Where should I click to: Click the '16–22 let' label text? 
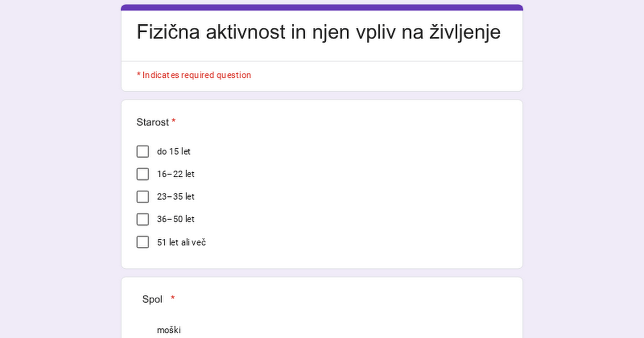coord(175,174)
